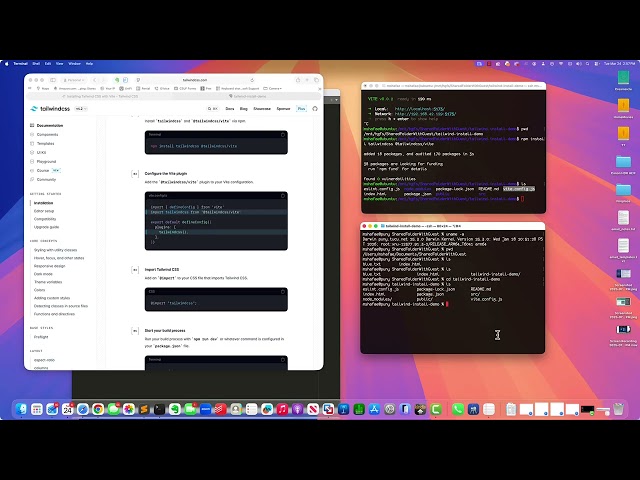The image size is (640, 480).
Task: Select Templates in the sidebar
Action: click(42, 143)
